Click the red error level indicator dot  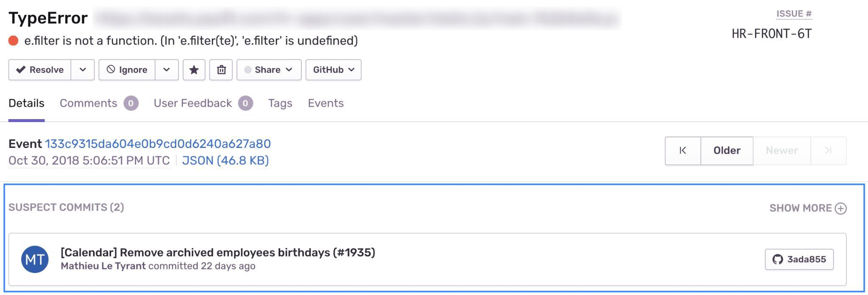[14, 41]
